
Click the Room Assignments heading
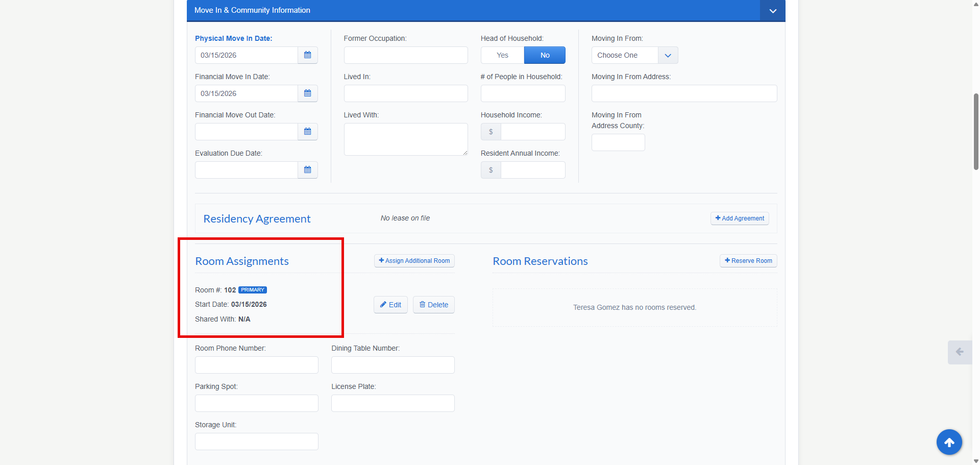[x=242, y=261]
